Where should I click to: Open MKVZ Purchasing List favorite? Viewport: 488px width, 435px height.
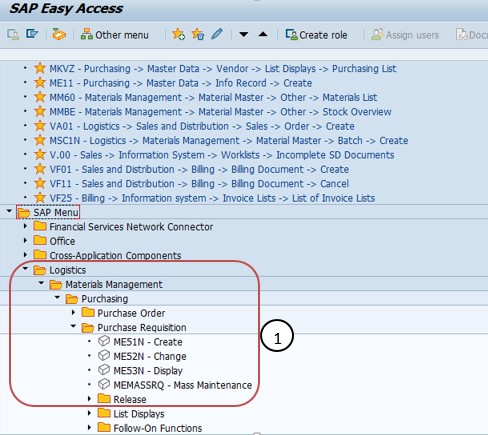tap(223, 69)
